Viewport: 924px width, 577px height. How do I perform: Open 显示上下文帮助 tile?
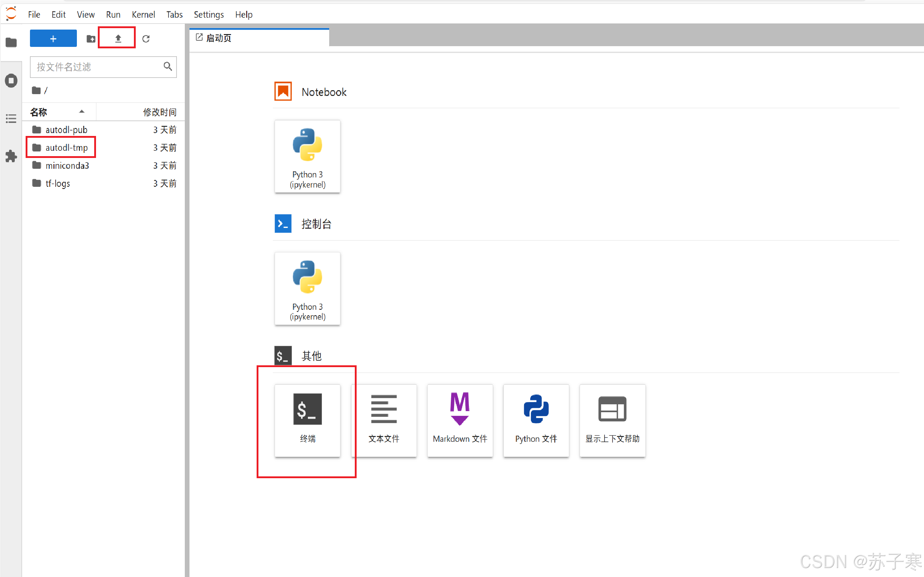612,420
